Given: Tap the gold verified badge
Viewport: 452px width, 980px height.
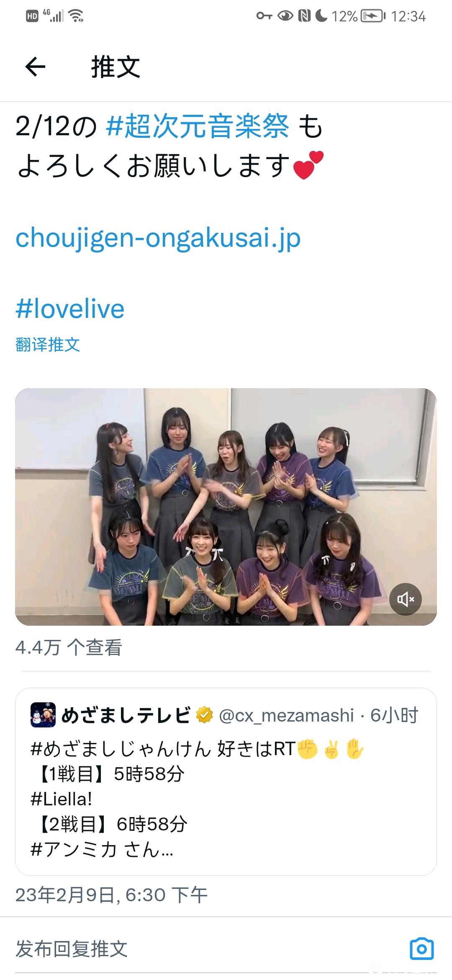Looking at the screenshot, I should pos(205,715).
